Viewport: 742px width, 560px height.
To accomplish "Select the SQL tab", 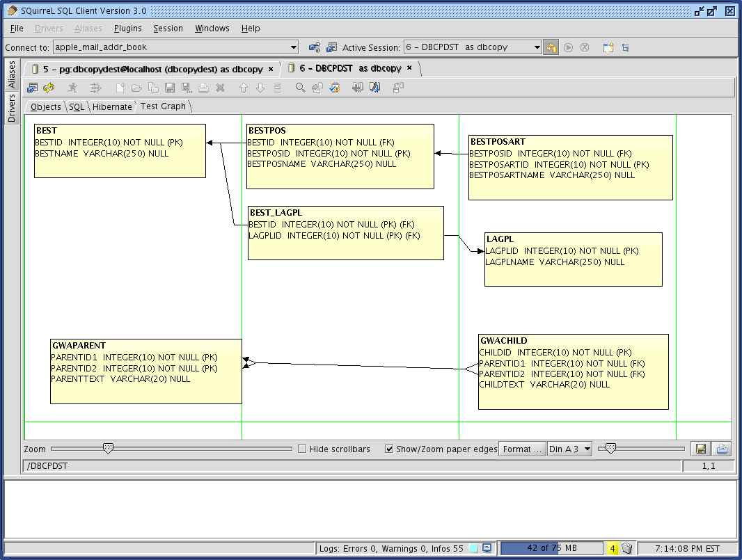I will pos(76,106).
